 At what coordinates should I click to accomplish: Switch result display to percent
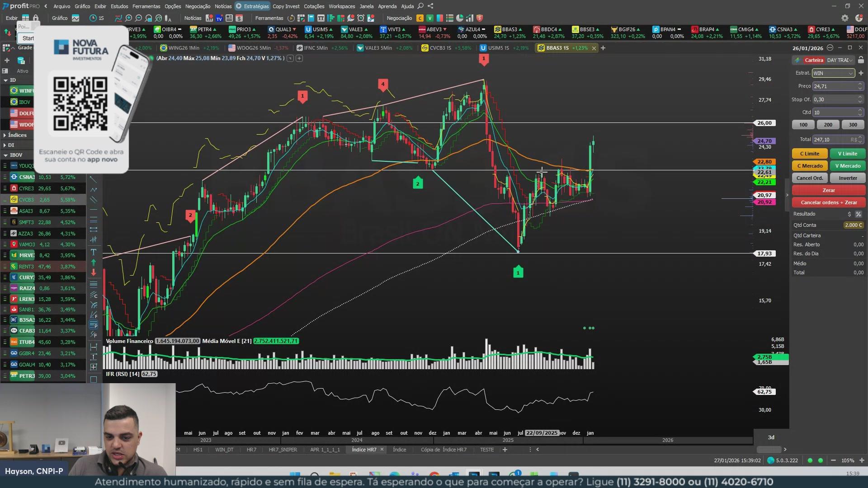pyautogui.click(x=858, y=214)
